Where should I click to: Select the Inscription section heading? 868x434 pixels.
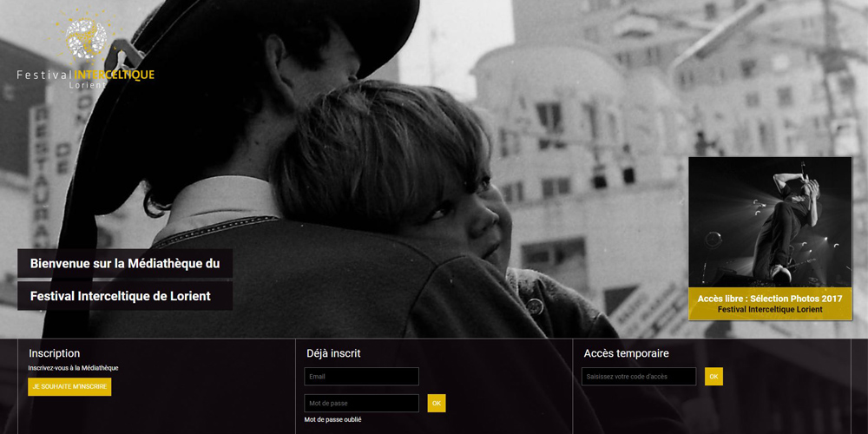[x=54, y=353]
